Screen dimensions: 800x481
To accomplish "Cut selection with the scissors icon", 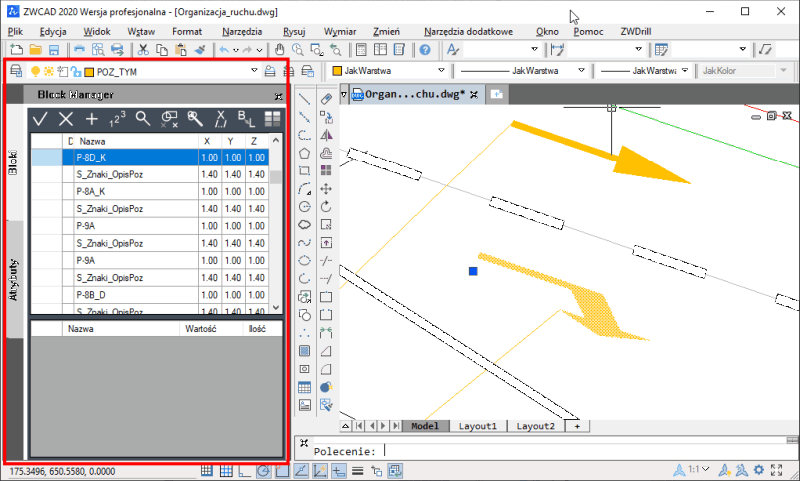I will [143, 49].
